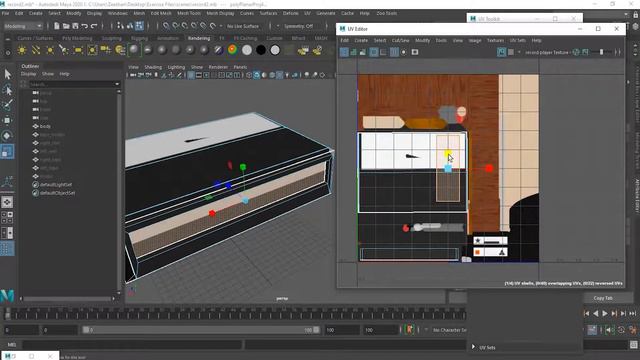640x360 pixels.
Task: Activate the Lasso select tool
Action: click(x=7, y=89)
